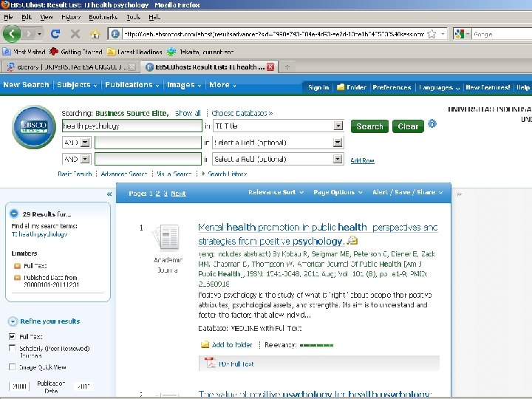The width and height of the screenshot is (532, 399).
Task: Click the Search History link
Action: [x=227, y=174]
